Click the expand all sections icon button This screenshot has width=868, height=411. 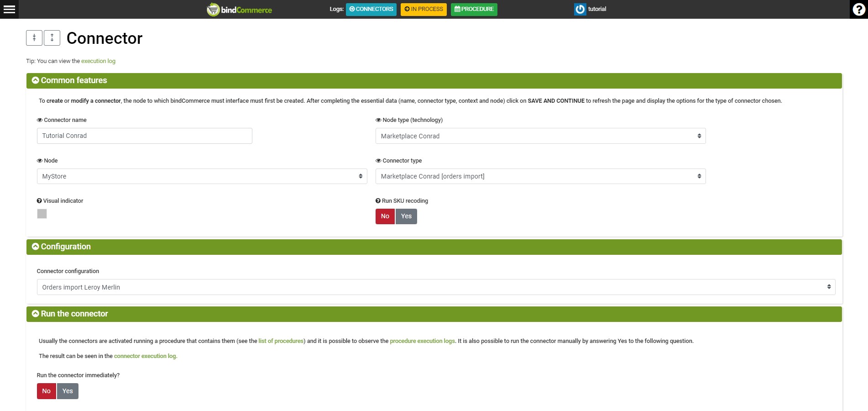click(52, 38)
